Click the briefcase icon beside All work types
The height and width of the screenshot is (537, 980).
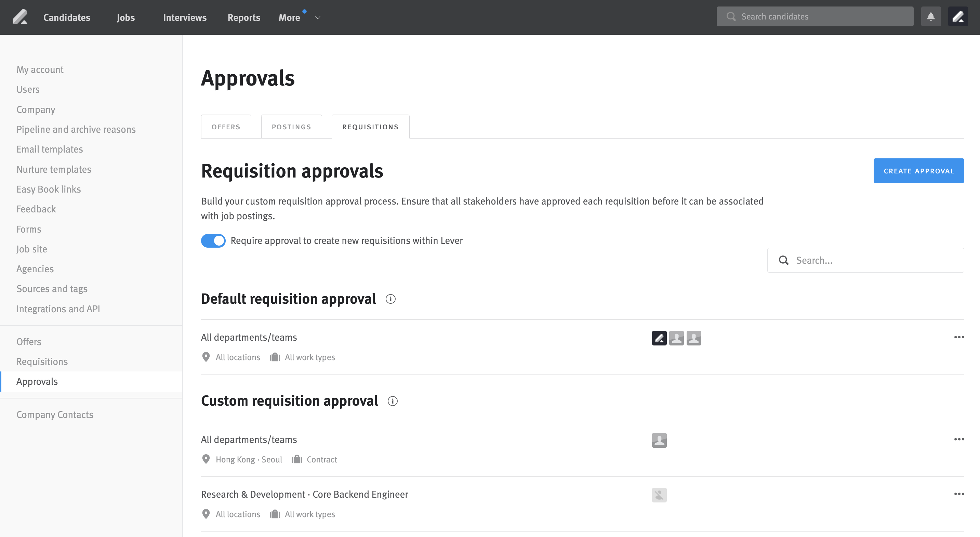274,357
